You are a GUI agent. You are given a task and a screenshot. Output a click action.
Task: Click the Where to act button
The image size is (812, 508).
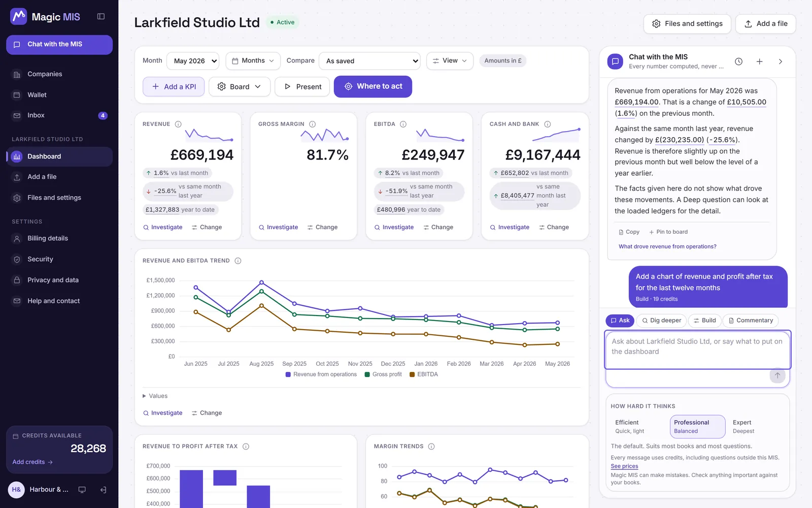point(373,87)
